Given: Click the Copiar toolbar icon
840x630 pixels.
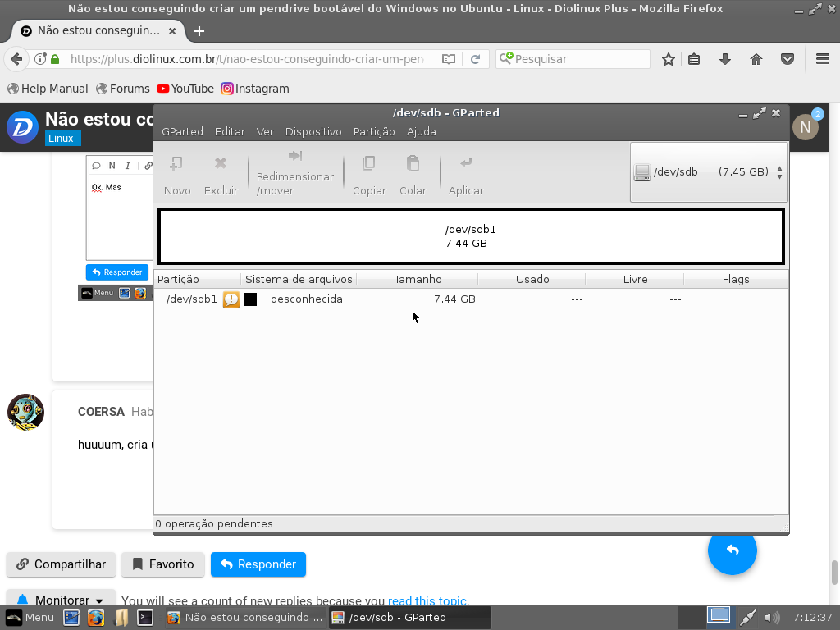Looking at the screenshot, I should tap(369, 164).
